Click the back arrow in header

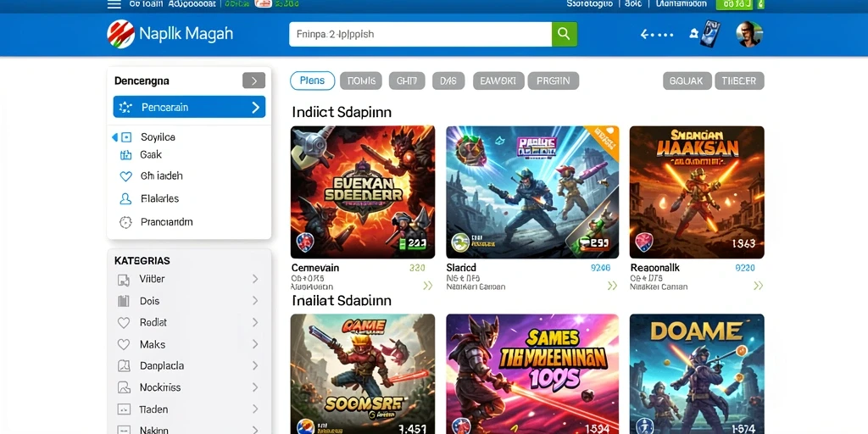(x=657, y=34)
